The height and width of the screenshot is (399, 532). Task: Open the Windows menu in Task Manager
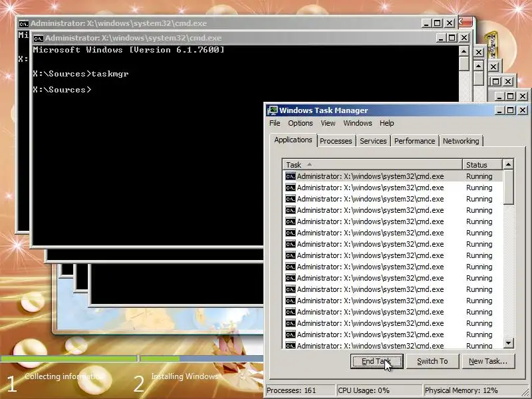(x=358, y=123)
